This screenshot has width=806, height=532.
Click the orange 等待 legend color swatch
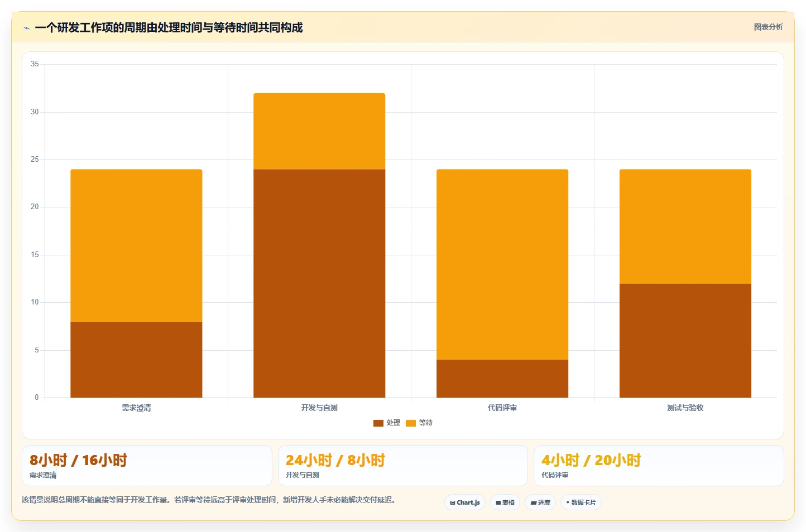point(411,423)
